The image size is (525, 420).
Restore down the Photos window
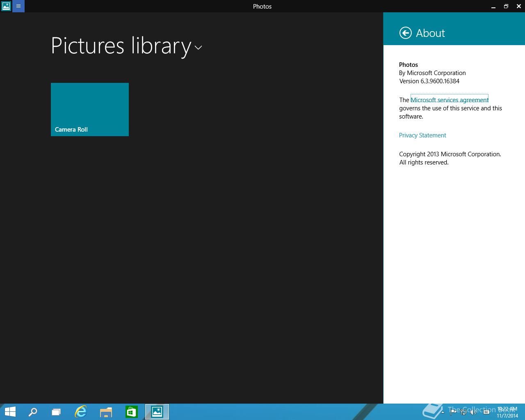pyautogui.click(x=506, y=6)
